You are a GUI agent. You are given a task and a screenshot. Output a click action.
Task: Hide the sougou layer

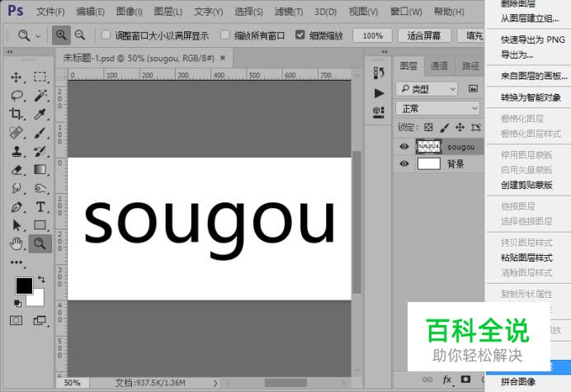coord(403,146)
